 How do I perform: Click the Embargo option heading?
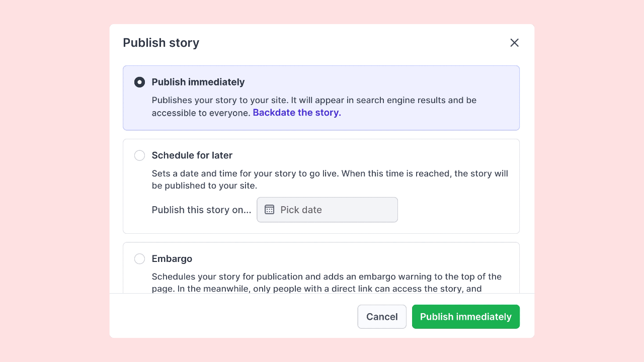click(172, 259)
